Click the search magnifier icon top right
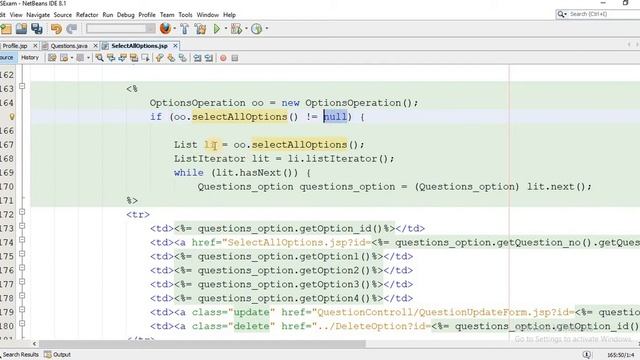Screen dimensions: 640x360 tap(561, 14)
